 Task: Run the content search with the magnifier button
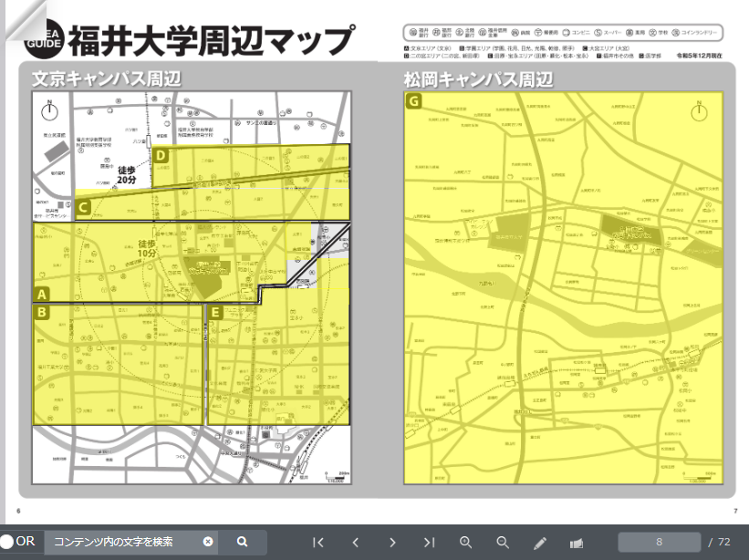click(242, 542)
